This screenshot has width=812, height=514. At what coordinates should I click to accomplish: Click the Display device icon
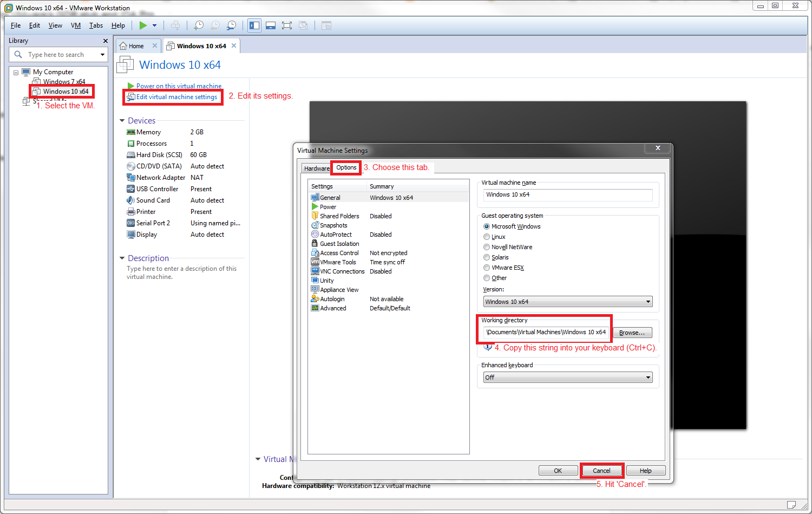[130, 235]
